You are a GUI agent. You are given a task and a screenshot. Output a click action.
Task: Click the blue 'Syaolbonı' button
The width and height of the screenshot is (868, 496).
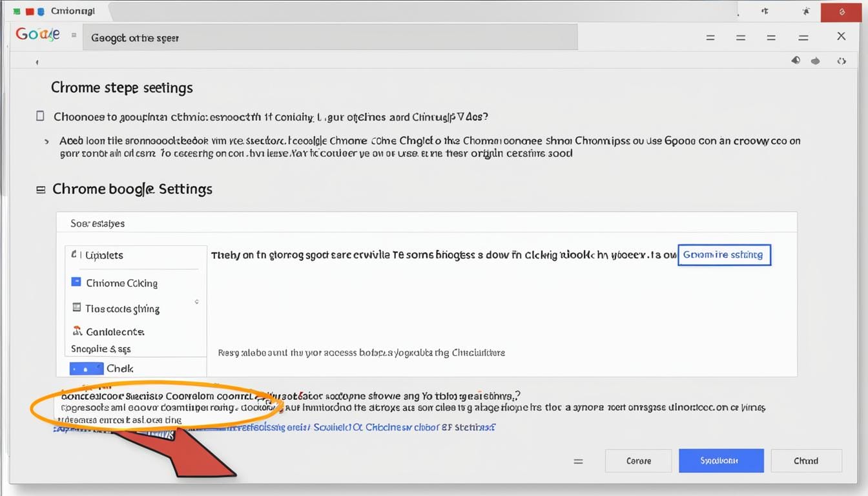click(721, 461)
